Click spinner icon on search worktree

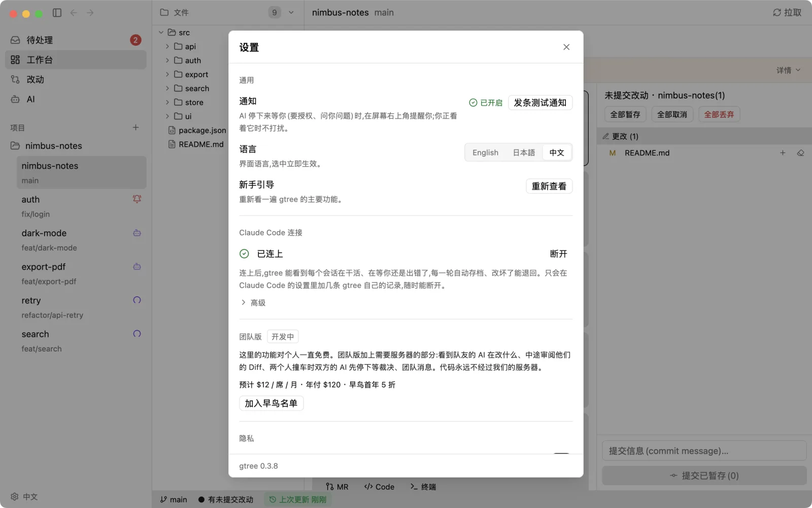tap(137, 334)
